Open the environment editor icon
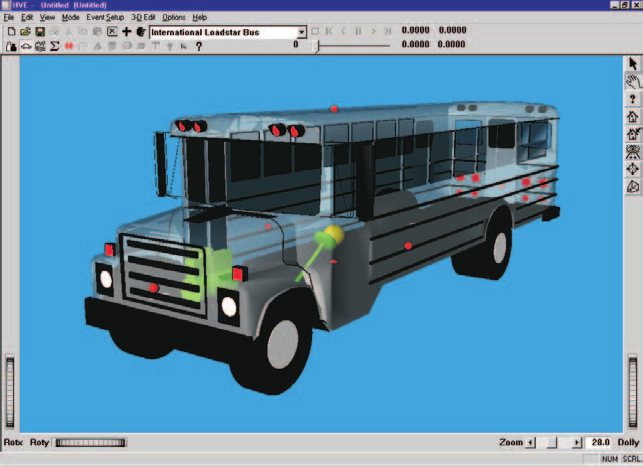 click(40, 46)
